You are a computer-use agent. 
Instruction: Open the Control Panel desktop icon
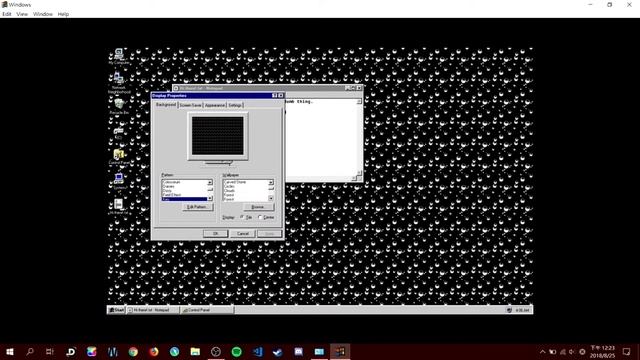119,156
